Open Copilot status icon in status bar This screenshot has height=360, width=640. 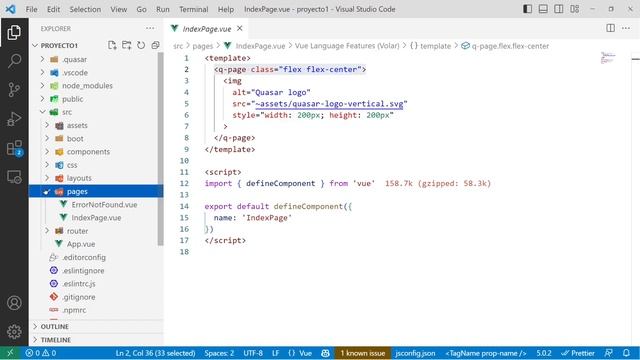(x=325, y=353)
